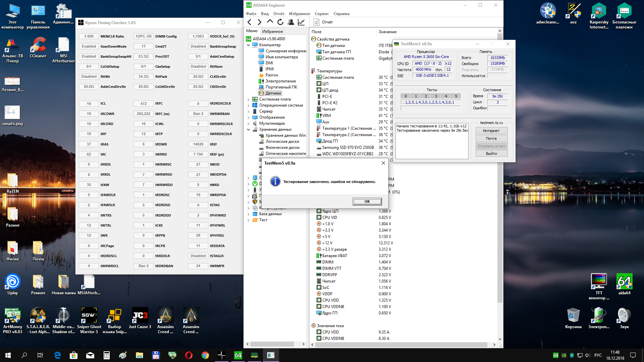Open the Сервис menu
The image size is (644, 362).
(x=321, y=14)
